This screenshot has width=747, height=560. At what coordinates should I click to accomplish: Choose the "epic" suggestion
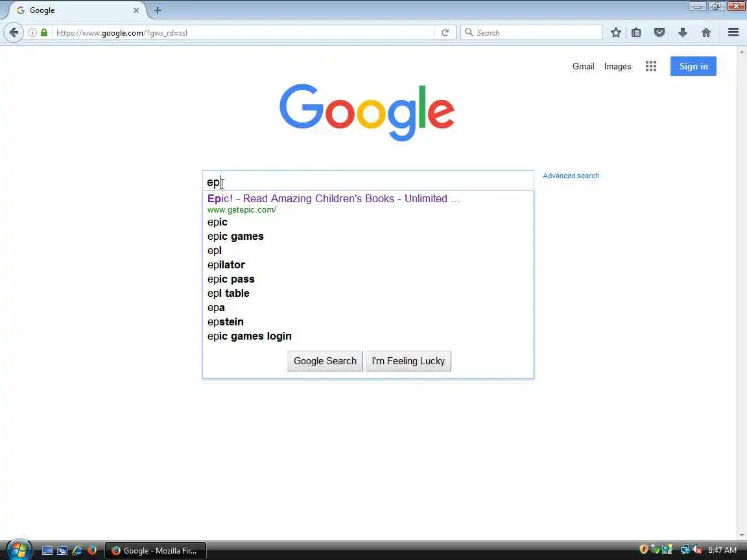coord(368,222)
